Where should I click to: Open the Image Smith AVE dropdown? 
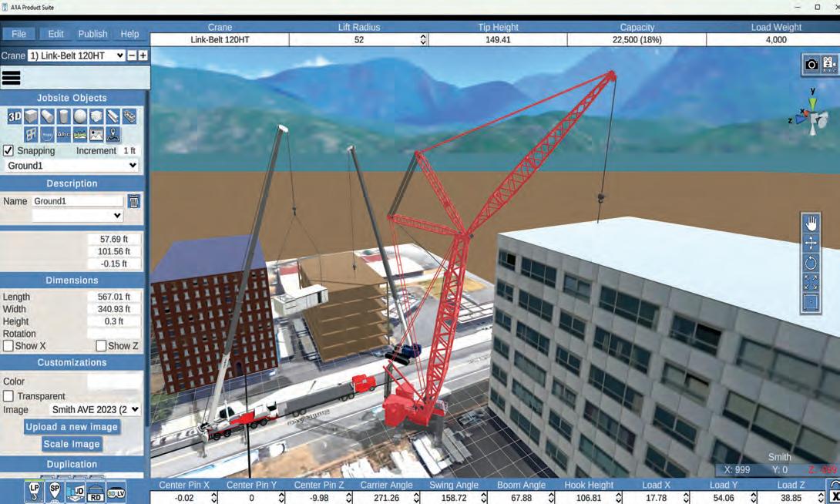[95, 409]
